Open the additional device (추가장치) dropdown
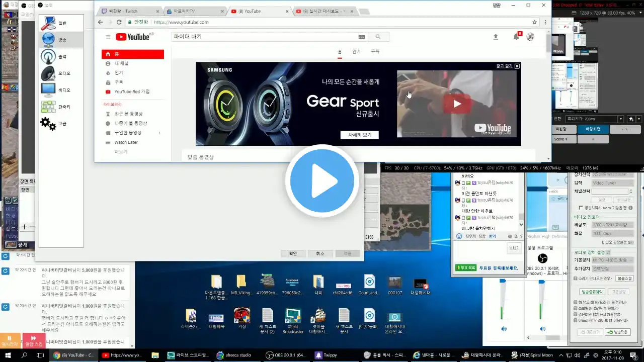 tap(612, 268)
